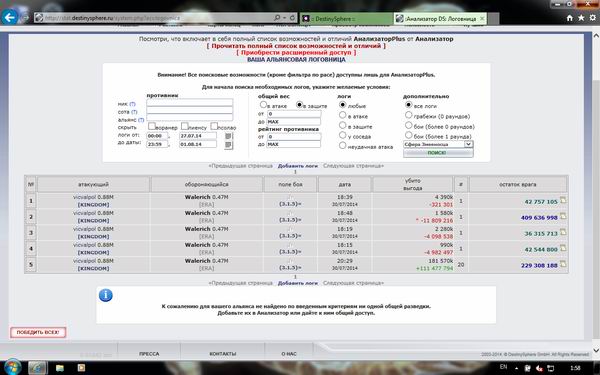Viewport: 600px width, 375px height.
Task: Select 'все логи' radio button
Action: coord(409,104)
